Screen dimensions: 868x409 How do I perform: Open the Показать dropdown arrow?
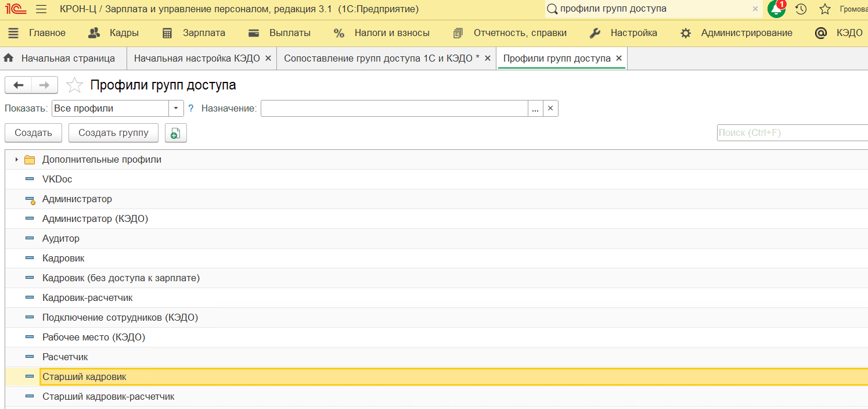(177, 109)
